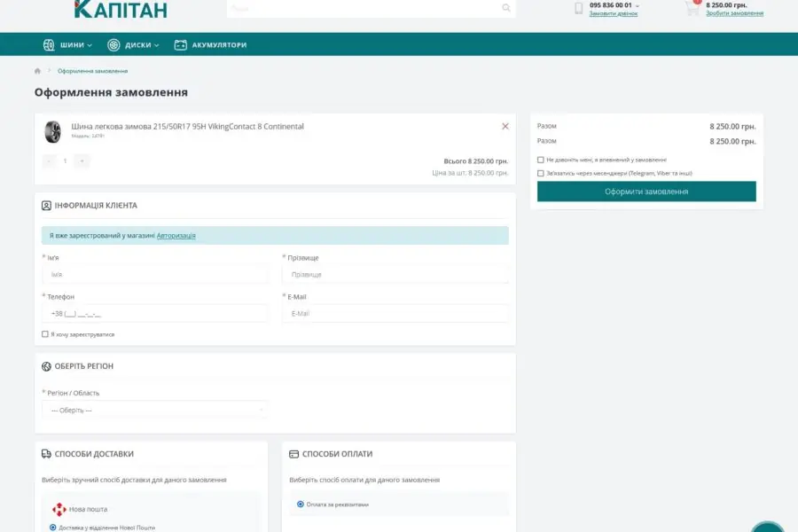Click the tire product thumbnail
This screenshot has height=532, width=798.
click(x=52, y=132)
